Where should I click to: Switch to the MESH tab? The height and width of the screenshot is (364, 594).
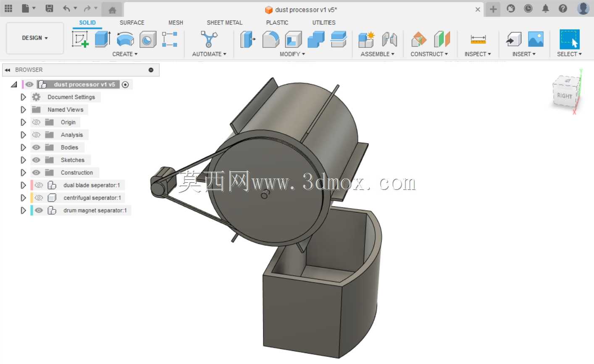click(176, 23)
